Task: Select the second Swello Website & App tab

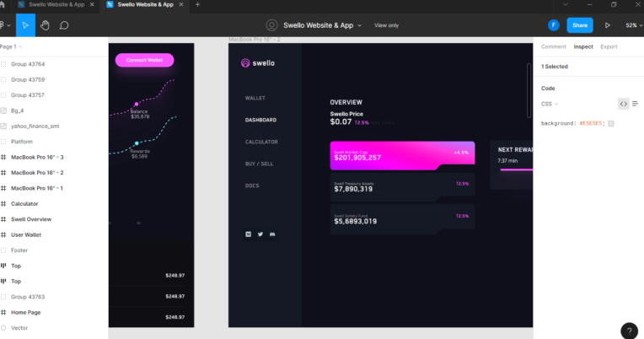Action: (x=145, y=4)
